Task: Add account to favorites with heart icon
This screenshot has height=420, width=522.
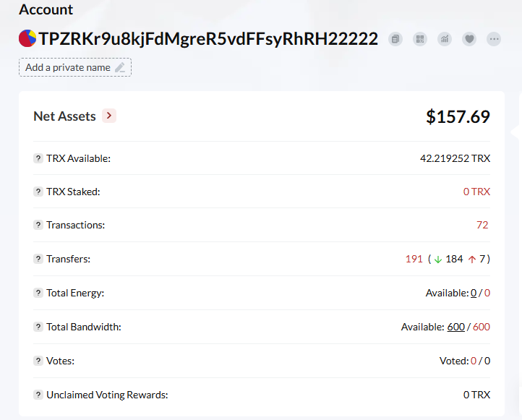Action: pyautogui.click(x=469, y=39)
